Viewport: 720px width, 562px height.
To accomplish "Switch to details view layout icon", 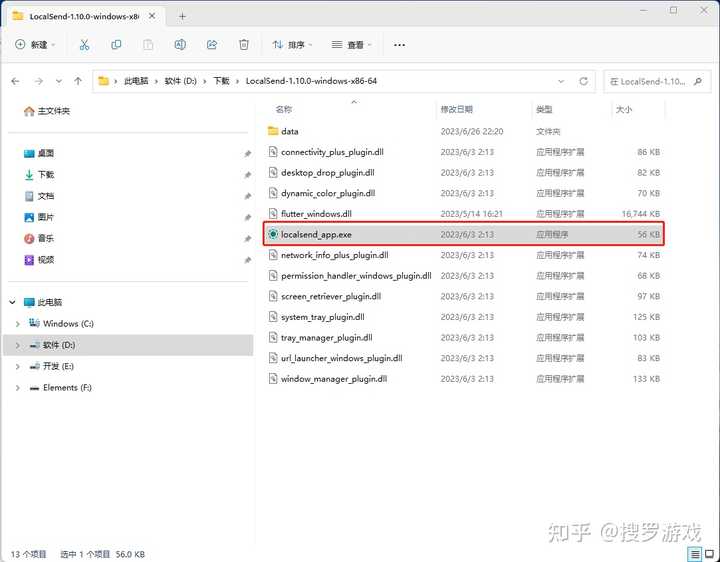I will tap(693, 553).
